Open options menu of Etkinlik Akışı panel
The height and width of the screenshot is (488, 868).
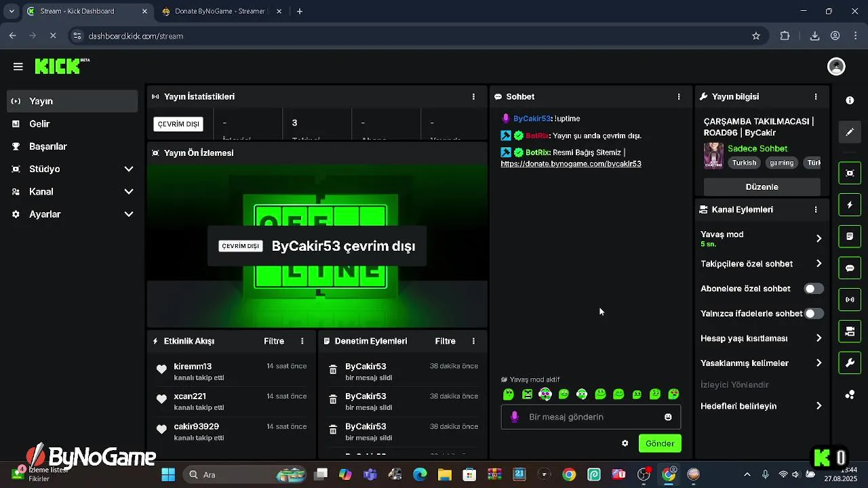coord(302,341)
